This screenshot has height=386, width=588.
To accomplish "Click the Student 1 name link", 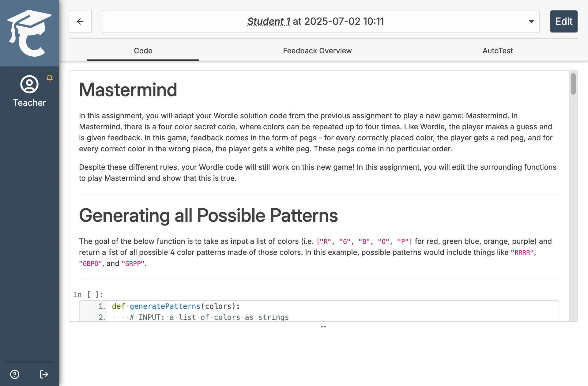I will (x=269, y=21).
